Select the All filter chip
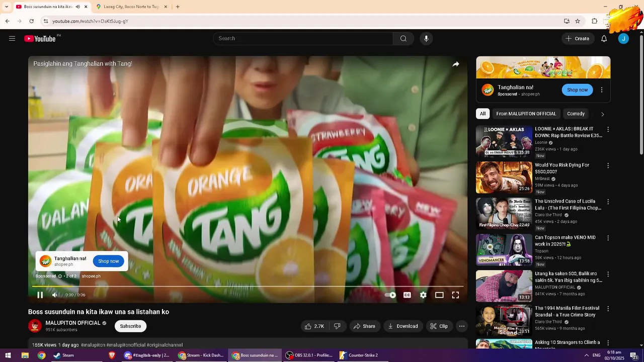644x362 pixels. (x=482, y=114)
